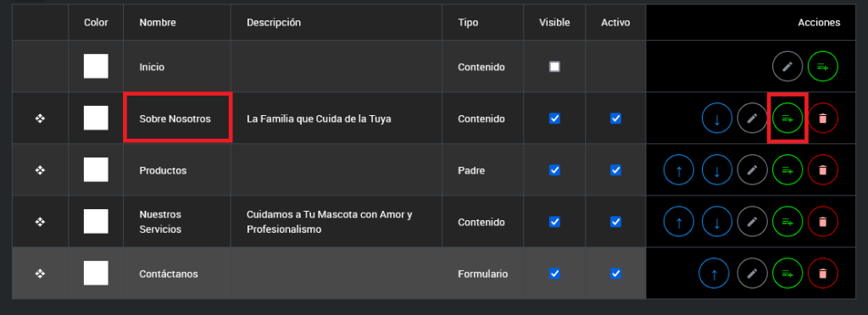The height and width of the screenshot is (315, 868).
Task: Move Contáctanos row up
Action: pyautogui.click(x=714, y=274)
